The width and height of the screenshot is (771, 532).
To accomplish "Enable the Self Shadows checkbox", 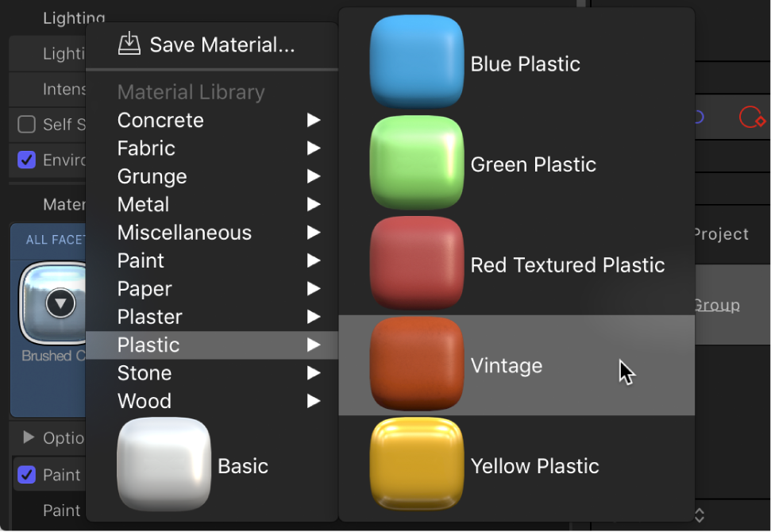I will [26, 125].
